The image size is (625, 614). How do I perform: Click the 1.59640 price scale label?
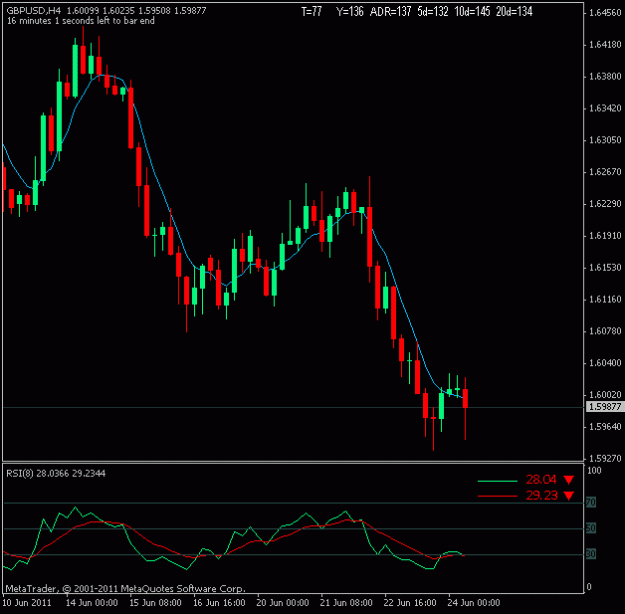605,427
